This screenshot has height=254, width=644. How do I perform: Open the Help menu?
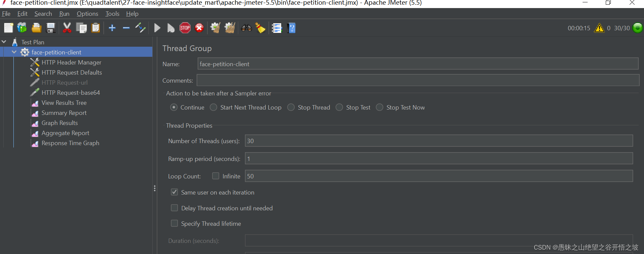pos(132,14)
